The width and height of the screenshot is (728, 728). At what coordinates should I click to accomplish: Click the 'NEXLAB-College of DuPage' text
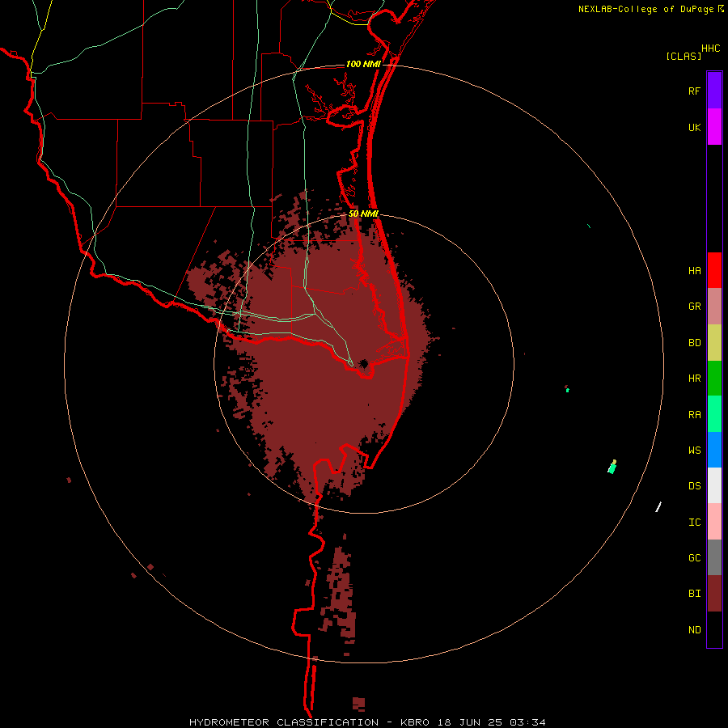pyautogui.click(x=645, y=9)
